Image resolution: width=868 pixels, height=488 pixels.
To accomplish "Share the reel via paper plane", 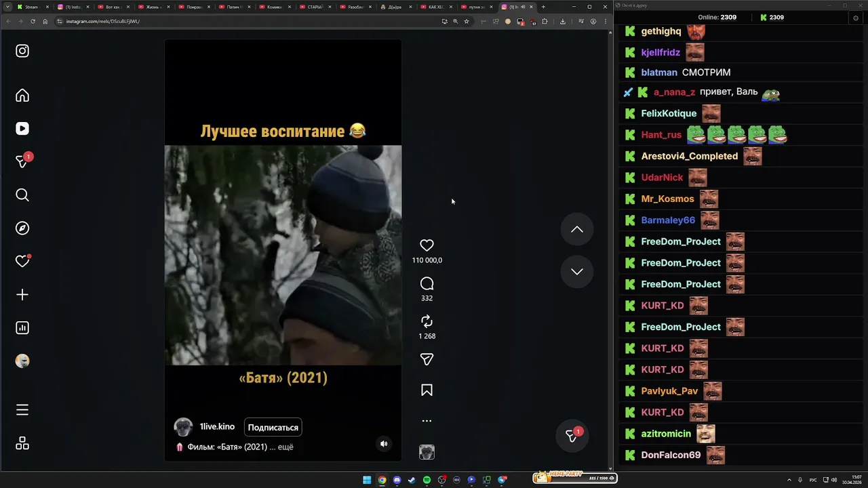I will [x=427, y=359].
